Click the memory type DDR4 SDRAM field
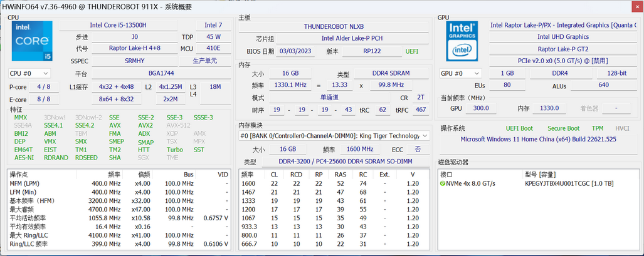The width and height of the screenshot is (644, 256). [391, 73]
